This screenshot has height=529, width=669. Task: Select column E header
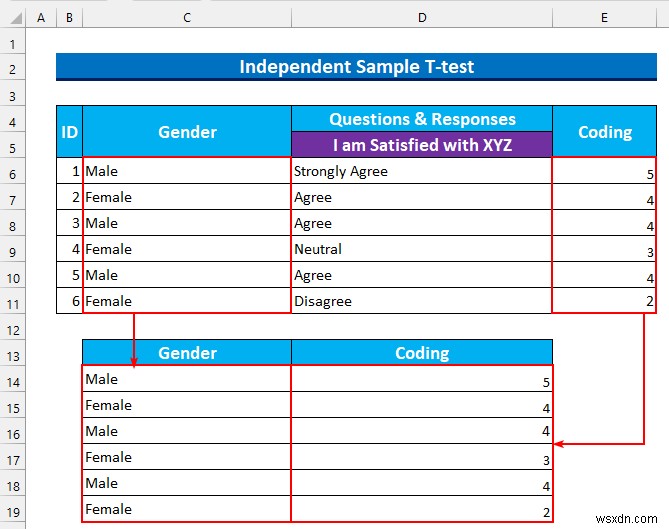pos(604,17)
